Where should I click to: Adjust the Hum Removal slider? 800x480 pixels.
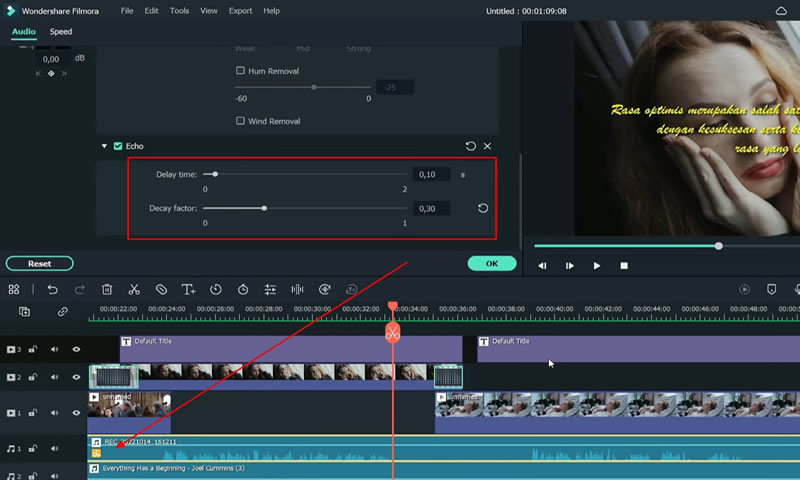pos(314,87)
